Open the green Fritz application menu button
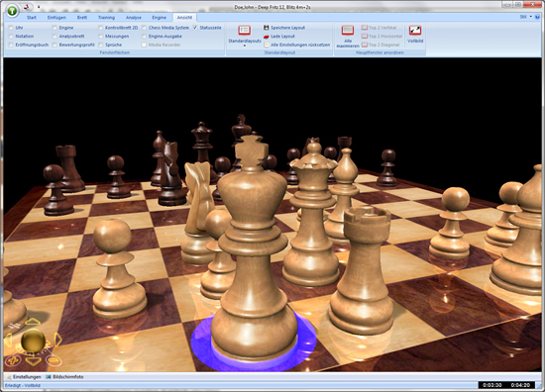545x392 pixels. click(12, 11)
